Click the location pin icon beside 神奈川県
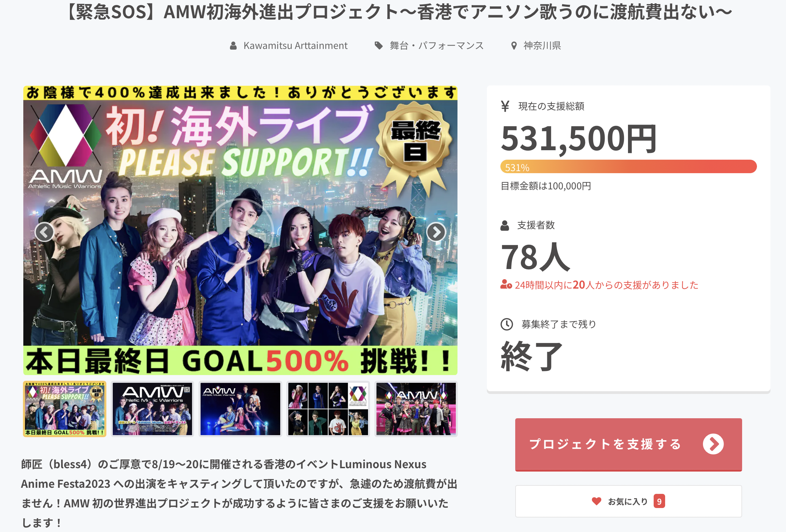 click(x=514, y=46)
